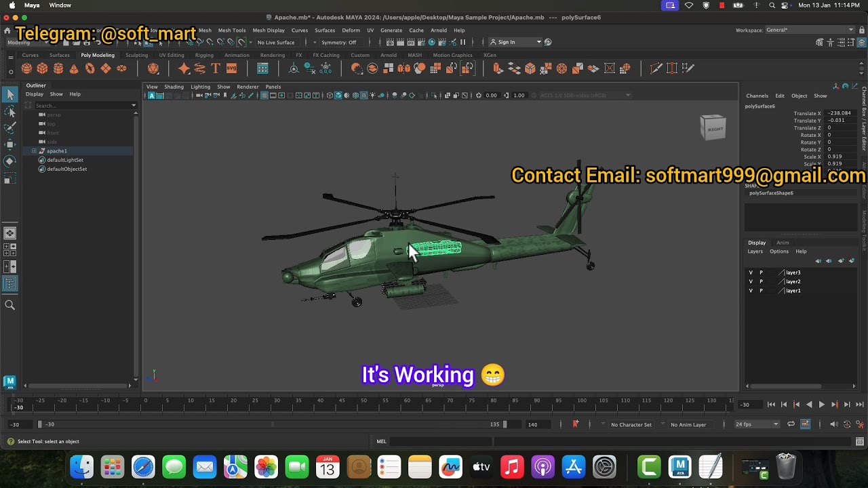This screenshot has width=868, height=488.
Task: Open the Workspace General dropdown
Action: coord(810,30)
